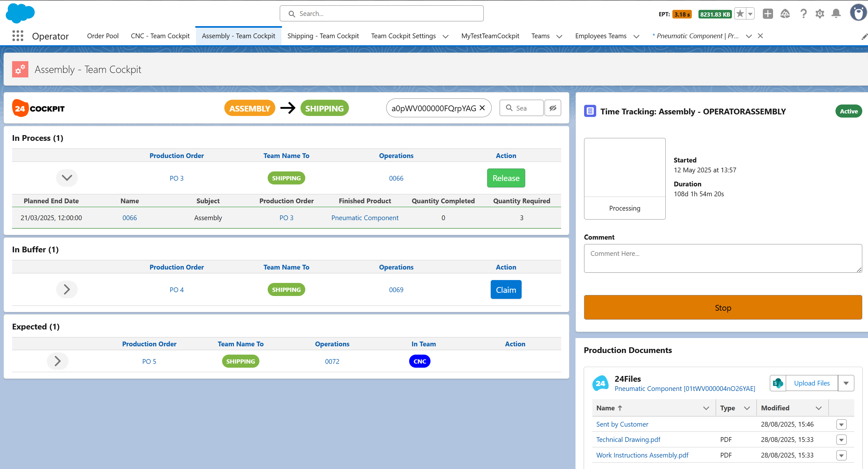This screenshot has width=868, height=469.
Task: Click the Salesforce cloud logo
Action: click(x=20, y=13)
